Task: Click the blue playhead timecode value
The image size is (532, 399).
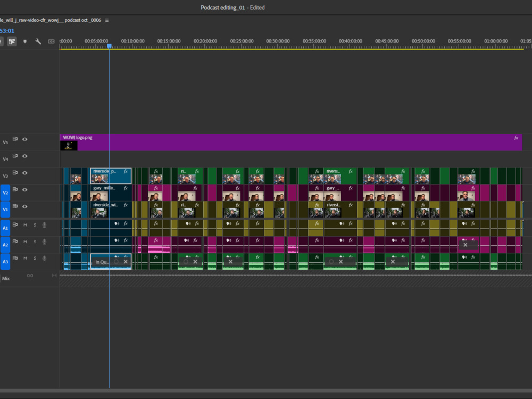Action: pyautogui.click(x=7, y=31)
